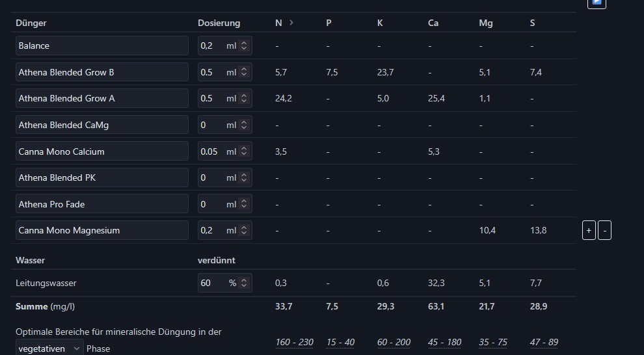Focus the Athena Blended CaMg dosage field

point(211,125)
